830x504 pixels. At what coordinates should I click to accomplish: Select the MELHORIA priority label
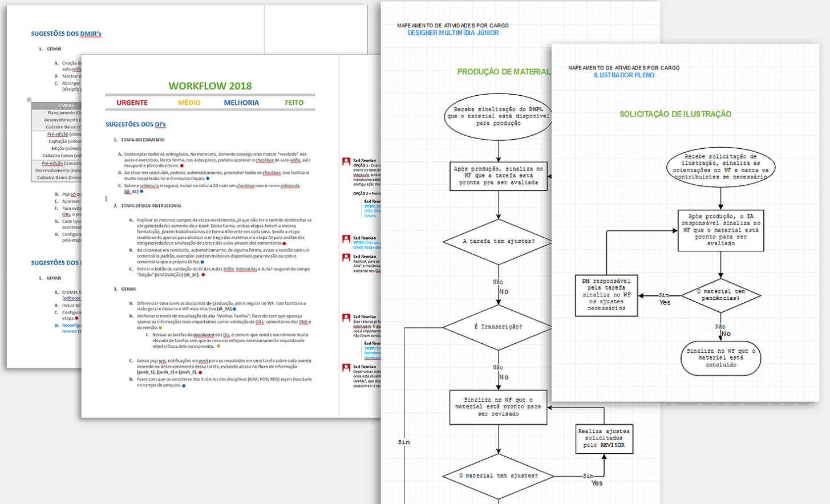pyautogui.click(x=241, y=103)
